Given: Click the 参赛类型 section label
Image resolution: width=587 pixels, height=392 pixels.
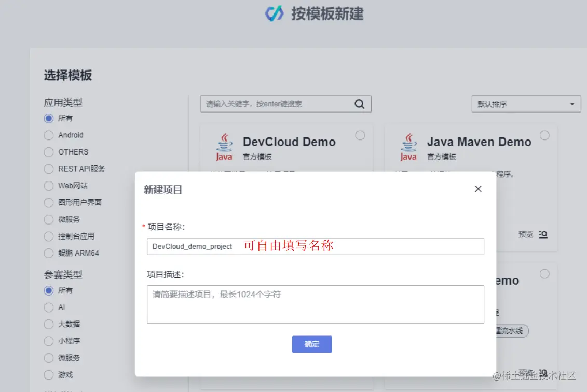Looking at the screenshot, I should click(63, 275).
